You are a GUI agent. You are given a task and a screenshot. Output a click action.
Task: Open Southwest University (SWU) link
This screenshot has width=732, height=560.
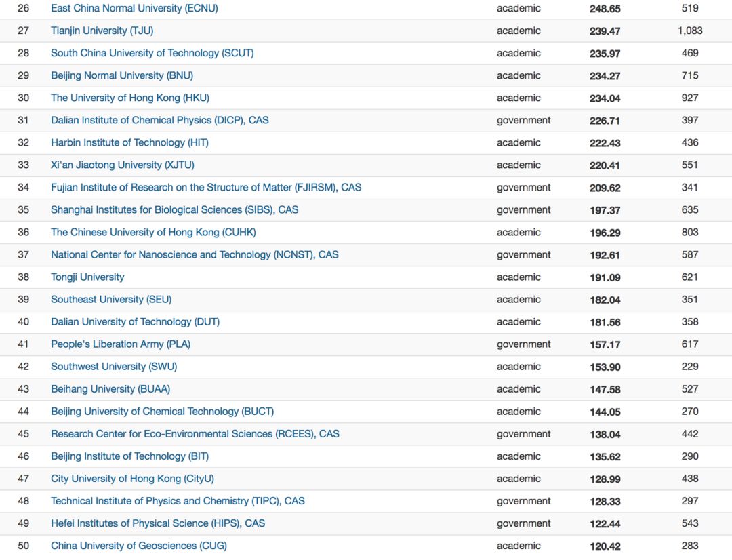coord(114,367)
